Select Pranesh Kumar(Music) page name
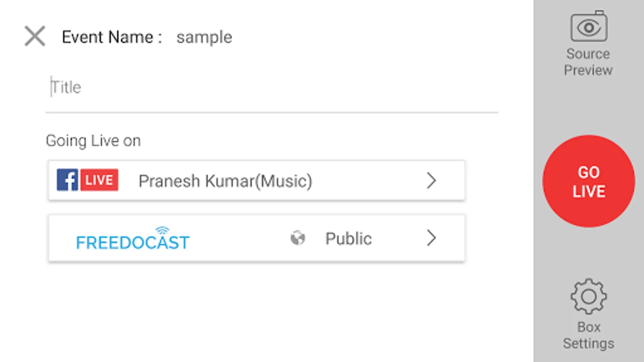 click(225, 181)
